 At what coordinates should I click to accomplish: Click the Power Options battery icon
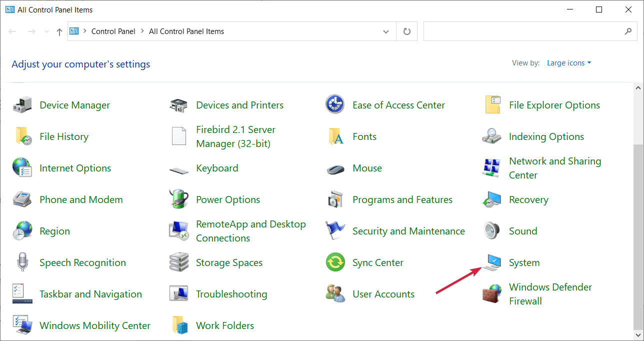click(x=178, y=199)
